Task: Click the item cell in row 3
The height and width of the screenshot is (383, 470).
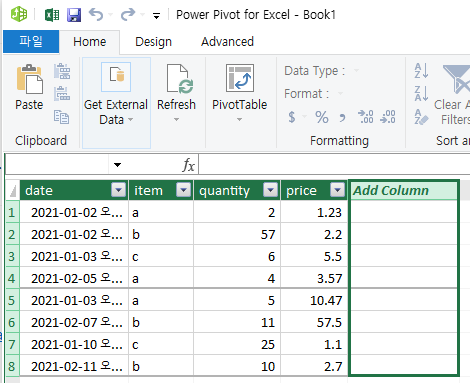Action: (161, 256)
